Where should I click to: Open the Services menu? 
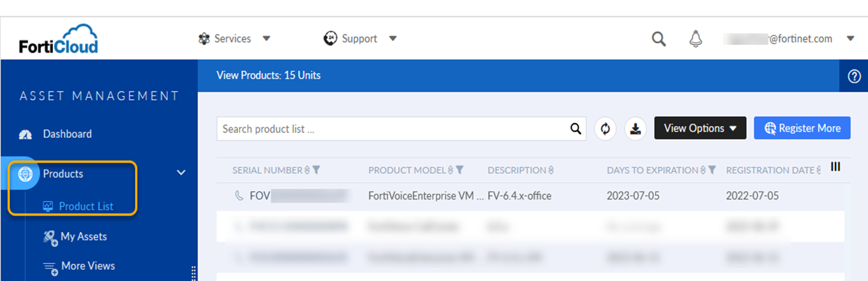tap(233, 38)
